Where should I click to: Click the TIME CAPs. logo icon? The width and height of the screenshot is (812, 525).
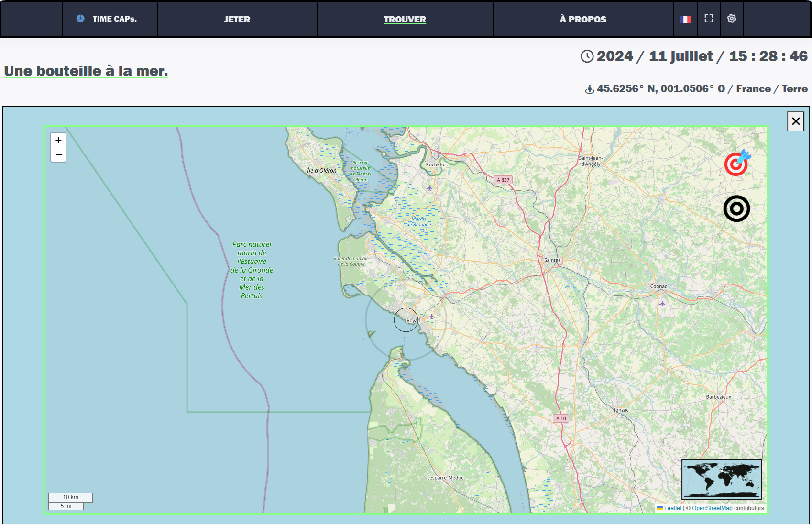(x=80, y=19)
